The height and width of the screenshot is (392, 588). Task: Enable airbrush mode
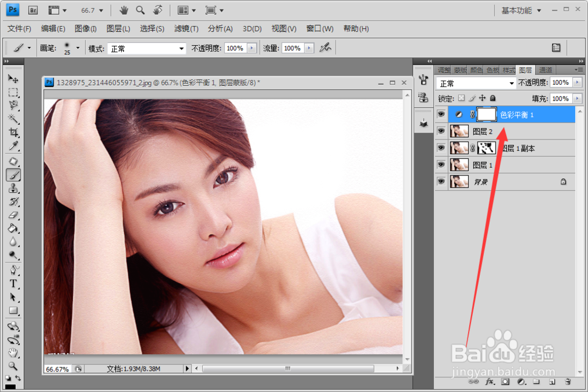pos(325,48)
